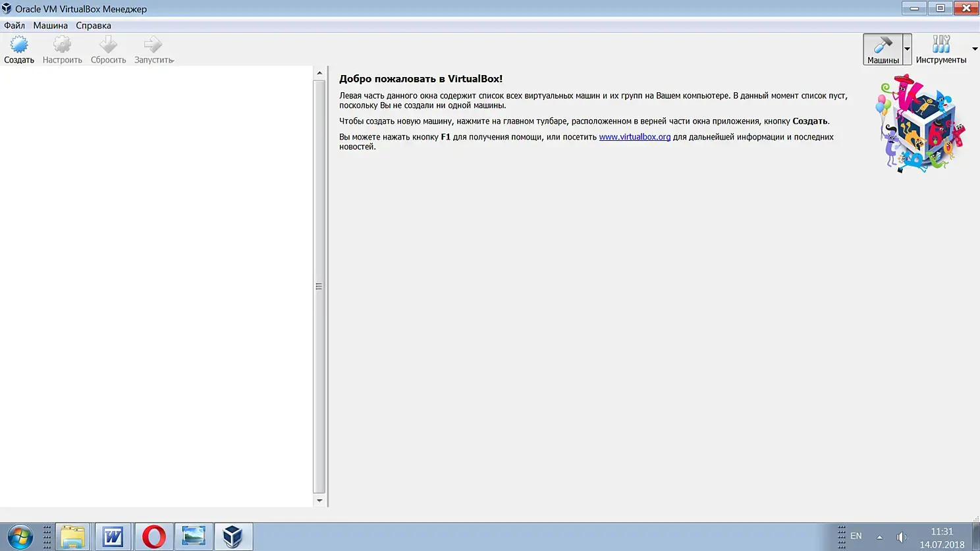Open the Opera browser taskbar icon

[x=153, y=537]
